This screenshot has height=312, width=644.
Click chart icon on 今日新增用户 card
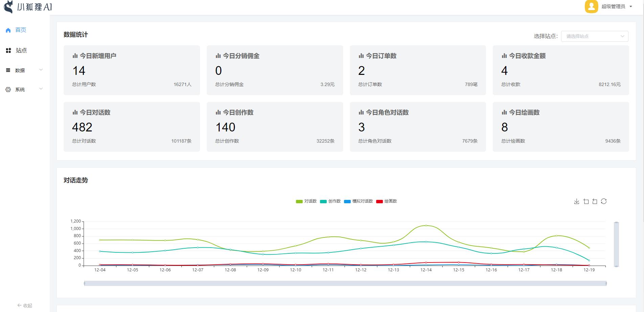(75, 56)
